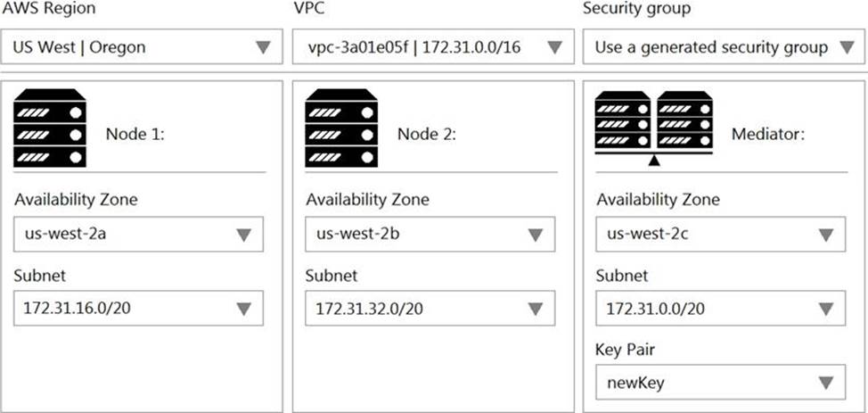Image resolution: width=868 pixels, height=413 pixels.
Task: Click the arrow on US West Oregon
Action: 263,47
